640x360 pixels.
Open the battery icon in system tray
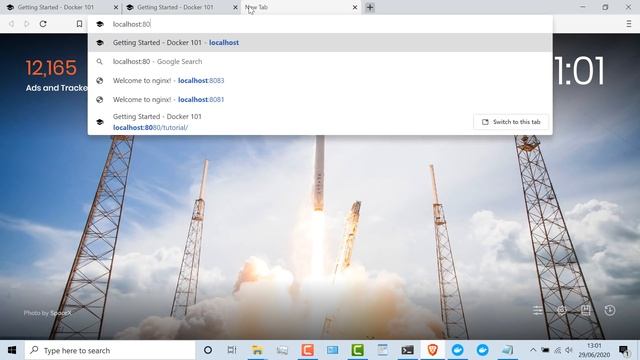click(x=545, y=350)
